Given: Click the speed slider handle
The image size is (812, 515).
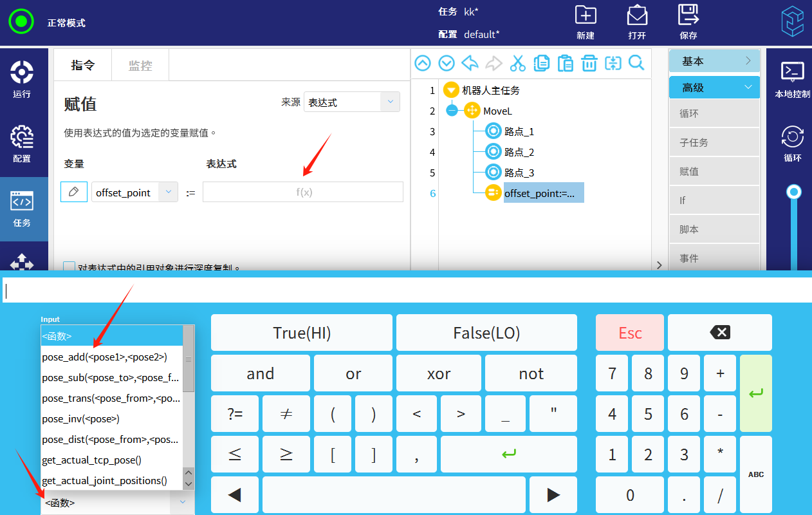Looking at the screenshot, I should pyautogui.click(x=795, y=192).
